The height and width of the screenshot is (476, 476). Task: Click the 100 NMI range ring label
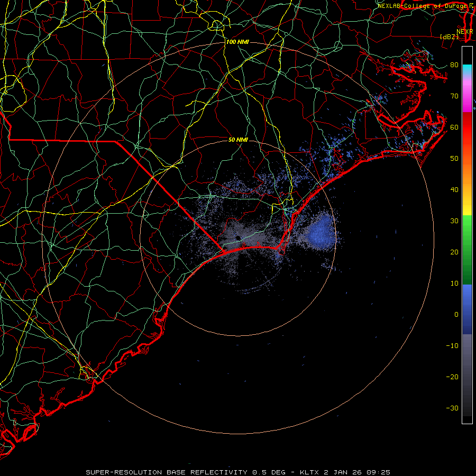pos(237,42)
